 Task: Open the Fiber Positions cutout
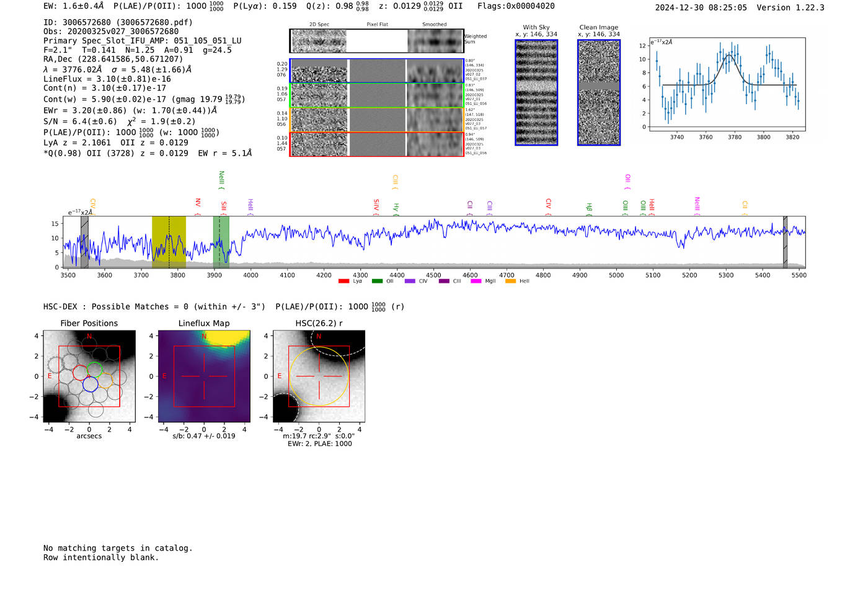[x=89, y=376]
